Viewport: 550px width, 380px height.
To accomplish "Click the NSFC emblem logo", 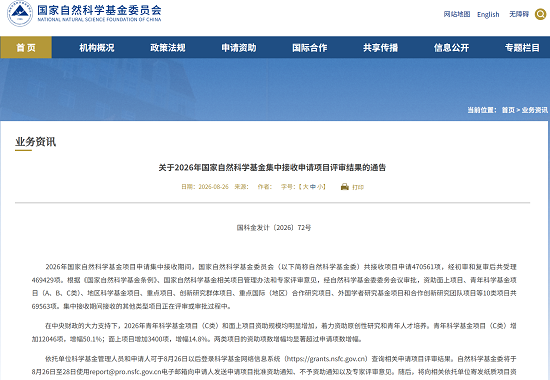I will coord(20,13).
